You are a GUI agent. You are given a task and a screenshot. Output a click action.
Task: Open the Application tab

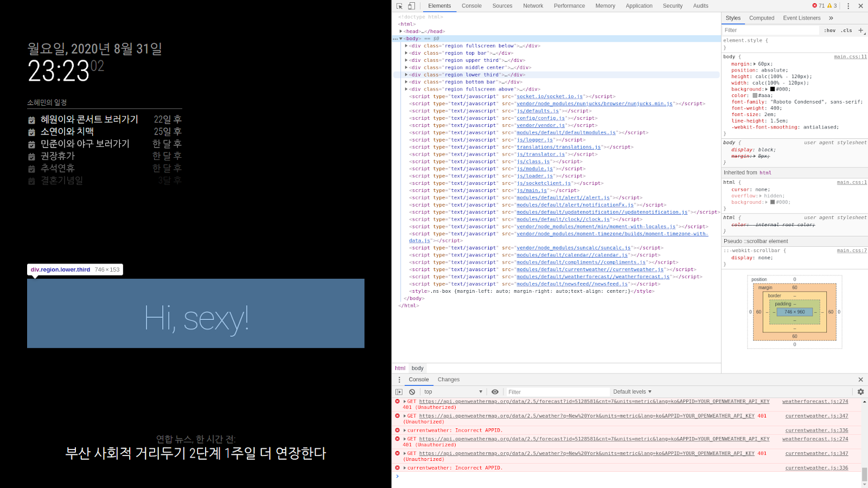(639, 6)
